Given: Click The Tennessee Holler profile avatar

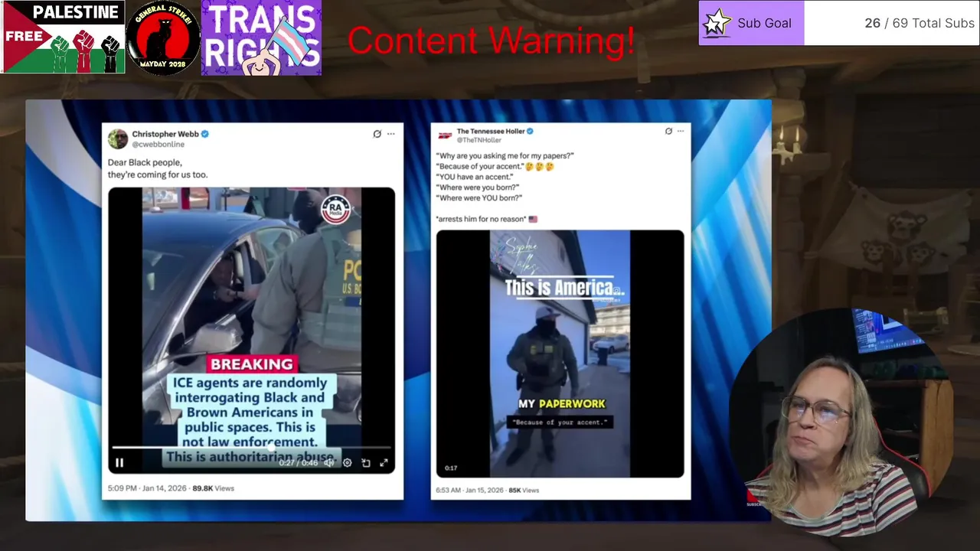Looking at the screenshot, I should tap(445, 135).
